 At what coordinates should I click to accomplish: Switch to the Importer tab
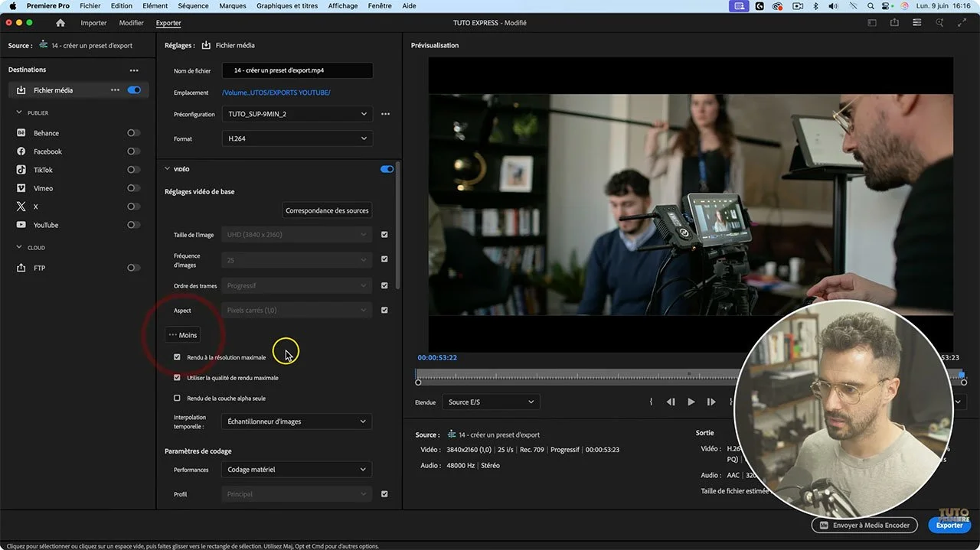click(94, 23)
